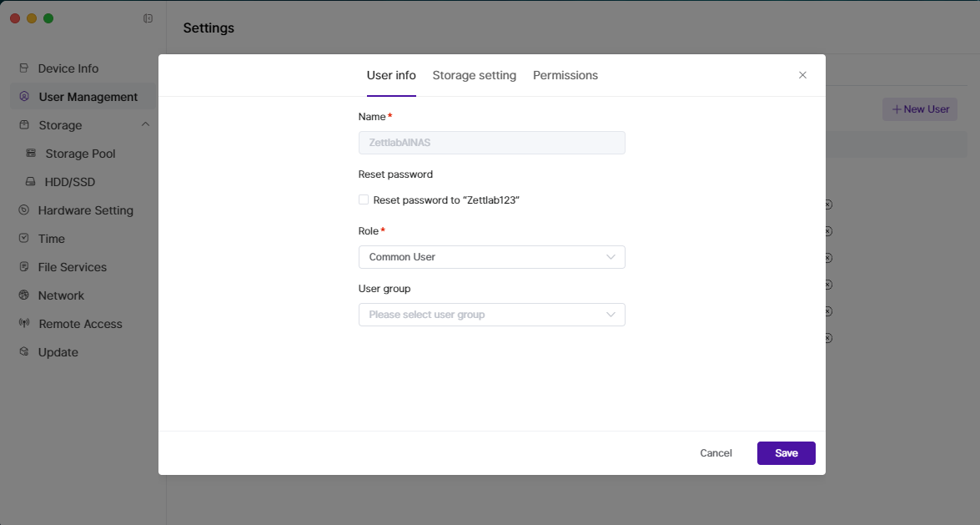The height and width of the screenshot is (525, 980).
Task: Click the User Management sidebar icon
Action: [x=24, y=96]
